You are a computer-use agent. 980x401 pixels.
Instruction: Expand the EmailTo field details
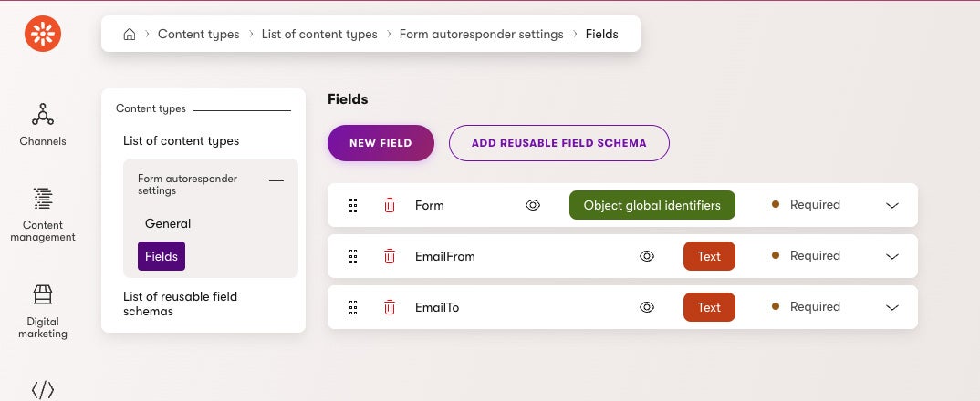click(892, 308)
